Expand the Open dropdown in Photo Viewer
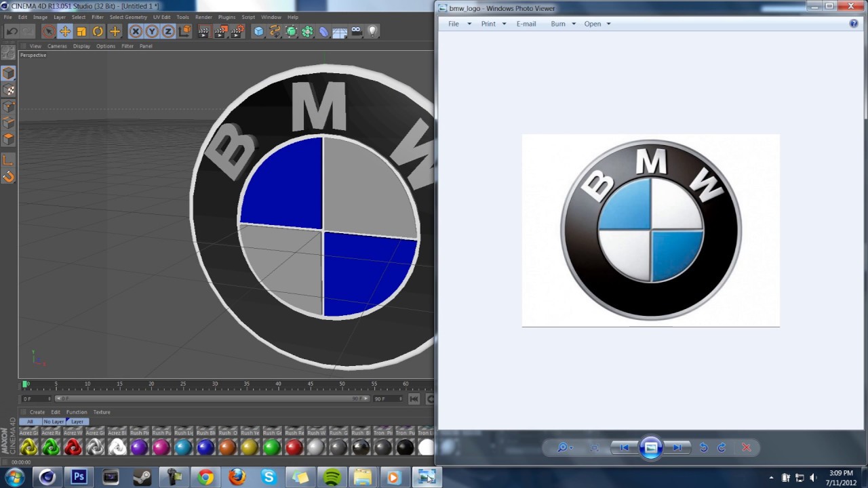 point(608,24)
